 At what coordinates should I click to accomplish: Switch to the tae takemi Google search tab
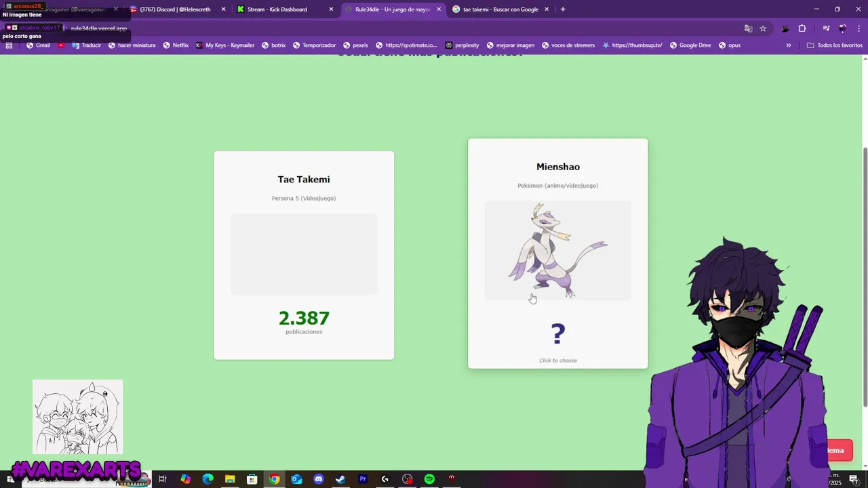[500, 9]
